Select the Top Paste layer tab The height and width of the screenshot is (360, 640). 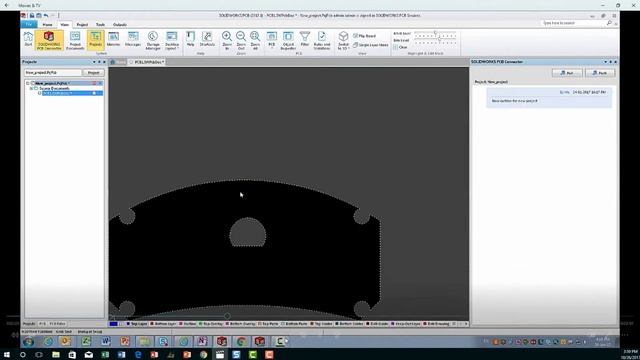[268, 324]
